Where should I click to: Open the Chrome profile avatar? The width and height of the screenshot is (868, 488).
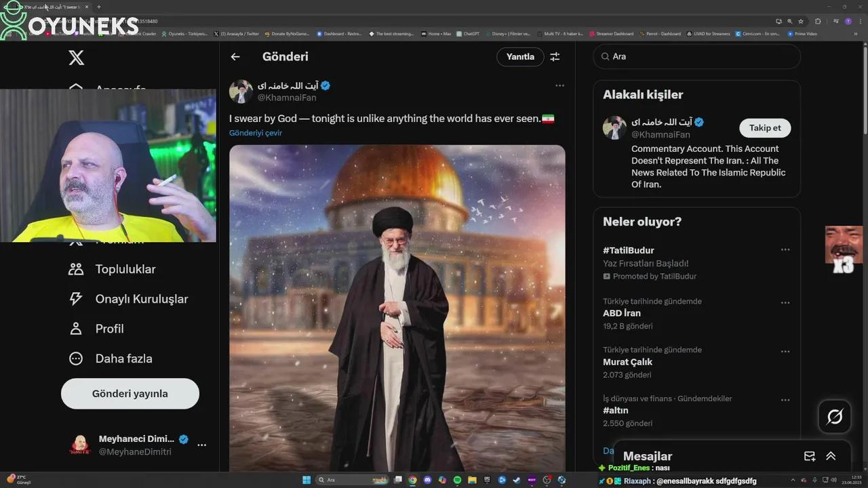[848, 21]
